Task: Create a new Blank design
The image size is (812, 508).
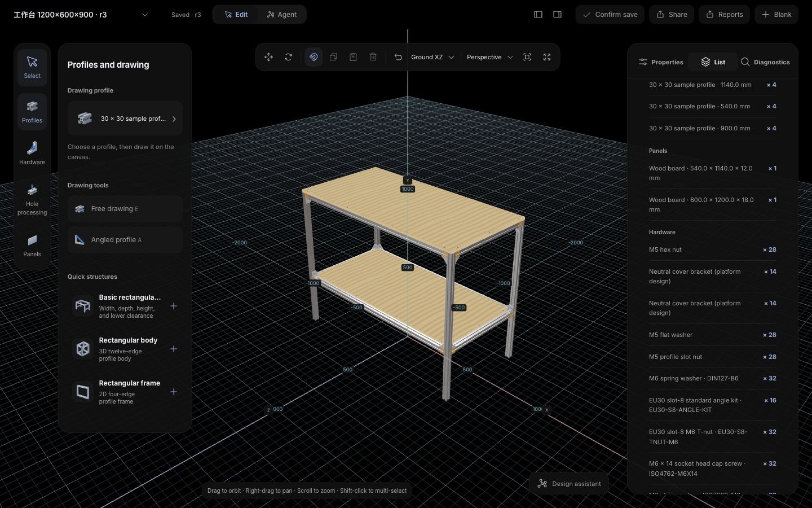Action: [x=776, y=15]
